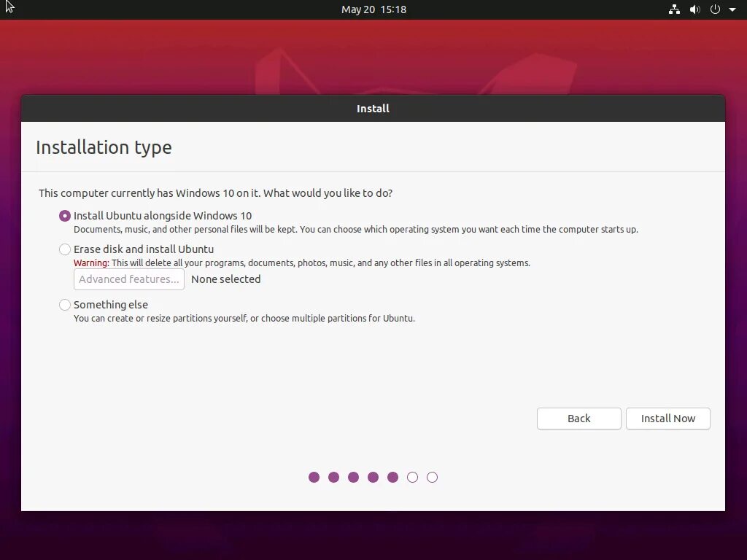Open Advanced features dialog
Image resolution: width=747 pixels, height=560 pixels.
pos(129,279)
